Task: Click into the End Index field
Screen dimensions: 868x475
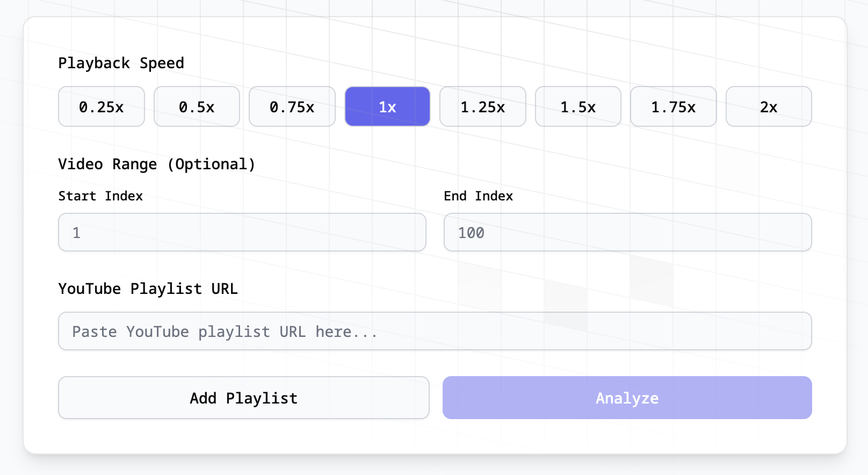Action: 627,232
